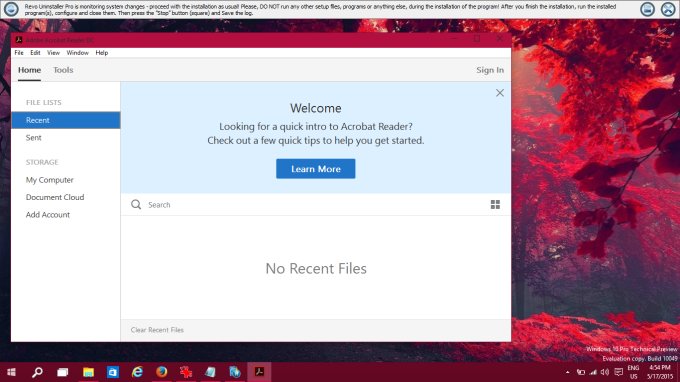Close the Revo Uninstaller monitoring bar
680x382 pixels.
tap(668, 9)
